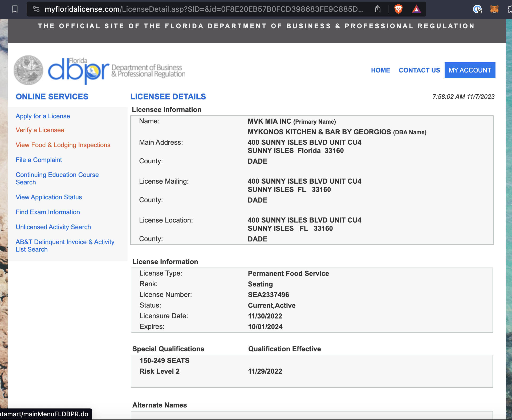Open the CONTACT US link
This screenshot has height=420, width=512.
[x=419, y=70]
